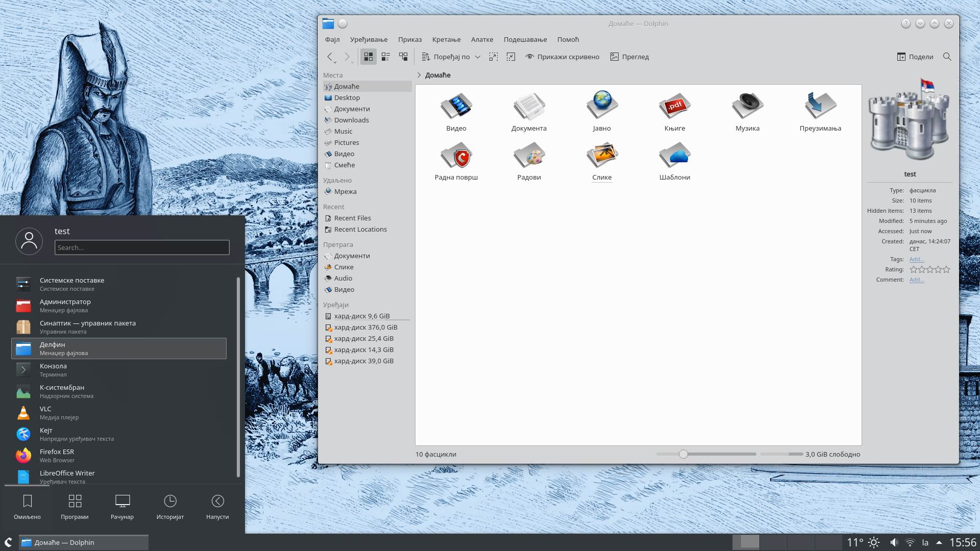Click Add... next to Tags

[x=916, y=259]
